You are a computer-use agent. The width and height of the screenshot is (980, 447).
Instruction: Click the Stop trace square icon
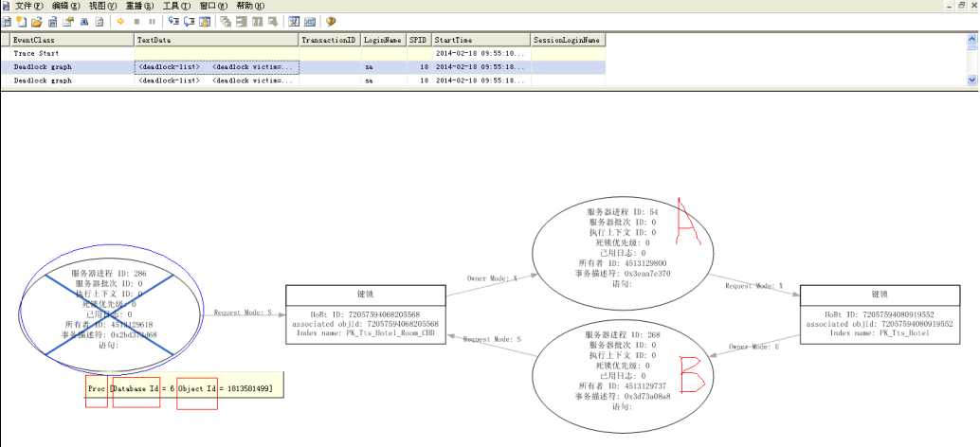pos(136,21)
